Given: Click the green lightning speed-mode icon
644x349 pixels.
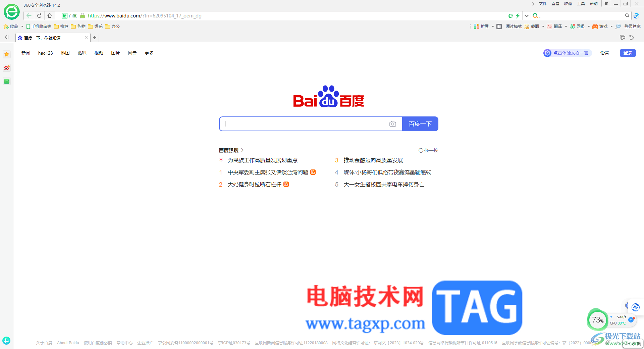Looking at the screenshot, I should [x=518, y=16].
